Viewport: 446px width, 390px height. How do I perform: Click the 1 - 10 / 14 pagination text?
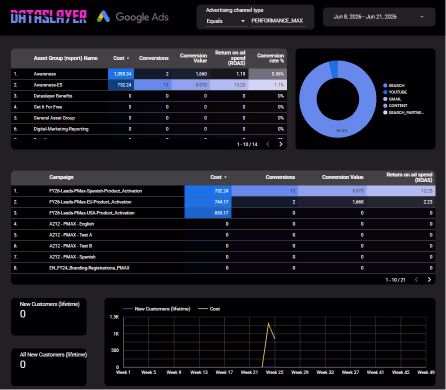[247, 144]
